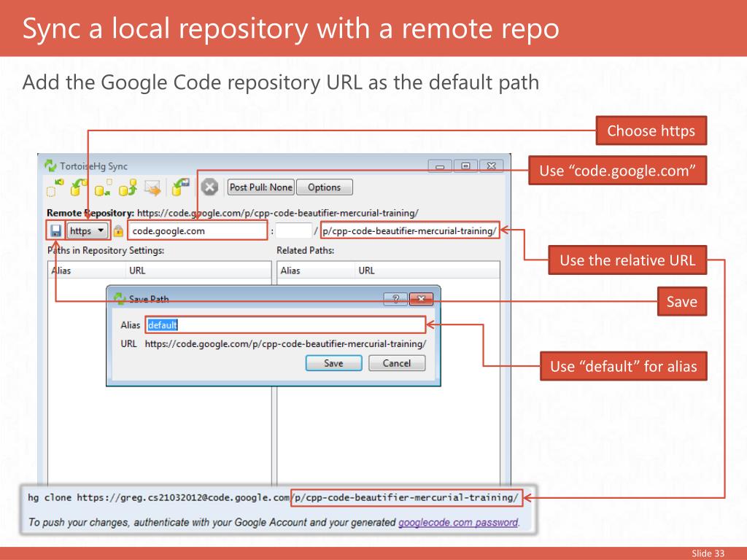Click the padlock security icon
The height and width of the screenshot is (560, 747).
[118, 231]
